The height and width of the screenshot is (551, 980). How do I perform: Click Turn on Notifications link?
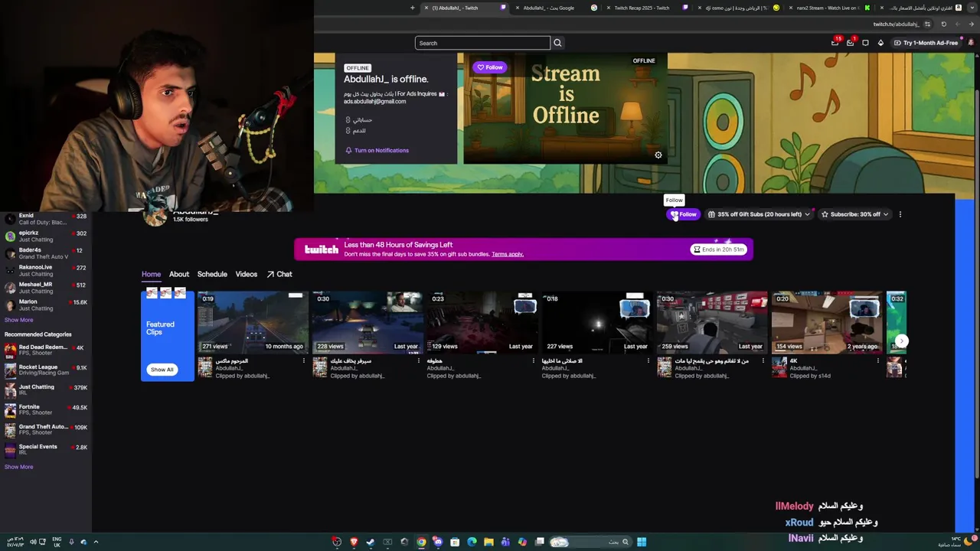point(377,150)
